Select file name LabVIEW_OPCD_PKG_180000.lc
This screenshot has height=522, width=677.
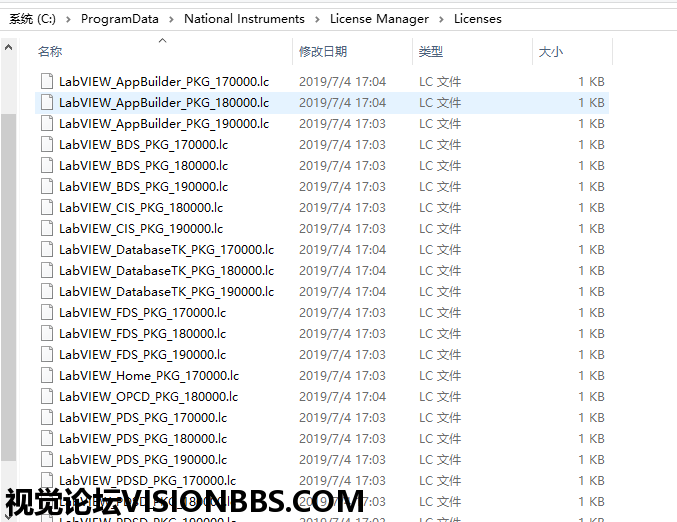point(149,397)
